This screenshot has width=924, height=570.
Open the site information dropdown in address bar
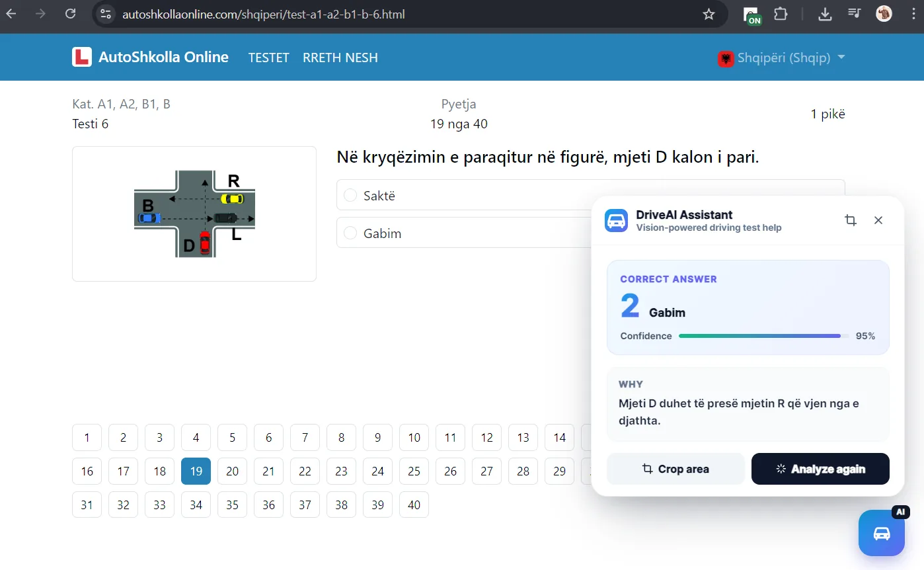tap(105, 13)
